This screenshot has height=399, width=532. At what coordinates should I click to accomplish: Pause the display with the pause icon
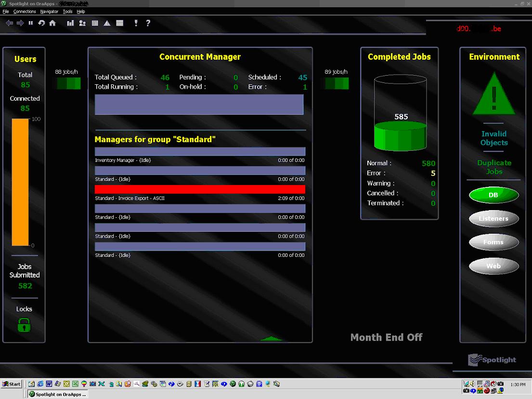(31, 23)
